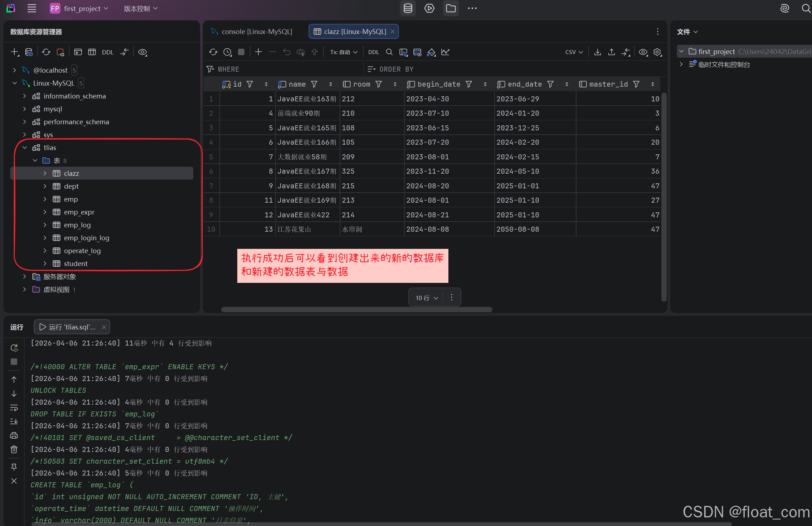Viewport: 812px width, 526px height.
Task: Click the WHERE filter input field
Action: pyautogui.click(x=286, y=69)
